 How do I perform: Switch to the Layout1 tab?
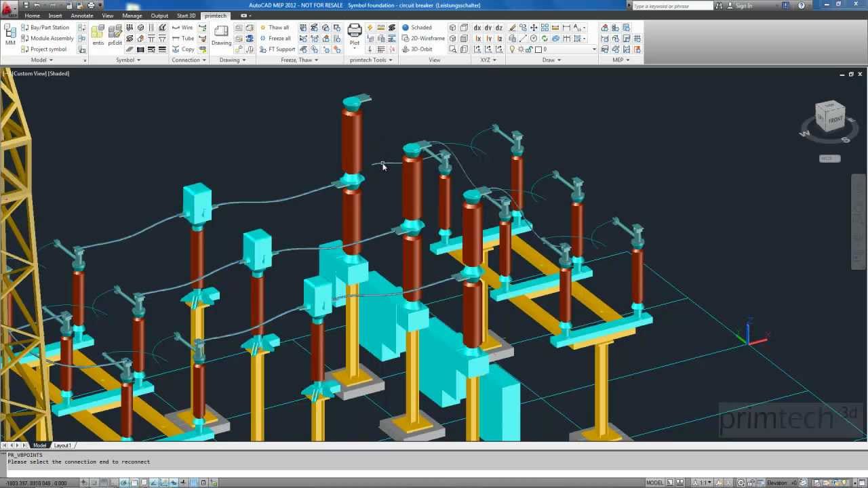coord(62,445)
